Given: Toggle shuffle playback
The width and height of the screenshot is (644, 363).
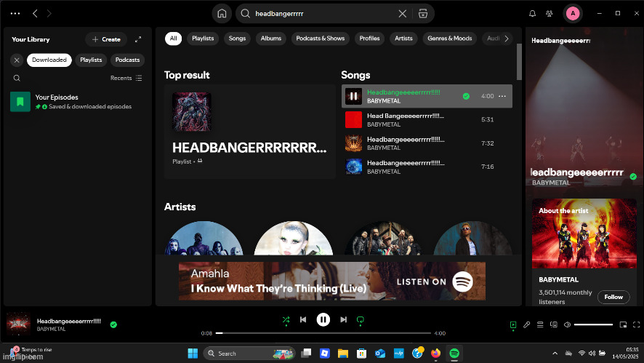Looking at the screenshot, I should coord(286,320).
